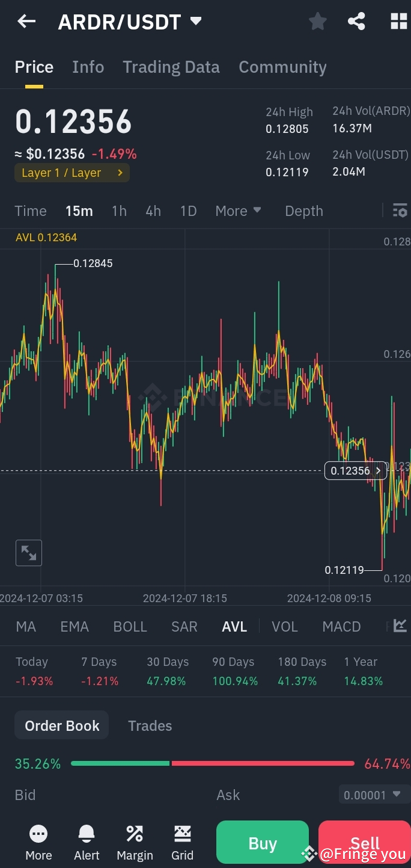The height and width of the screenshot is (868, 411).
Task: Open the ARDR/USDT pair selector dropdown
Action: point(128,21)
